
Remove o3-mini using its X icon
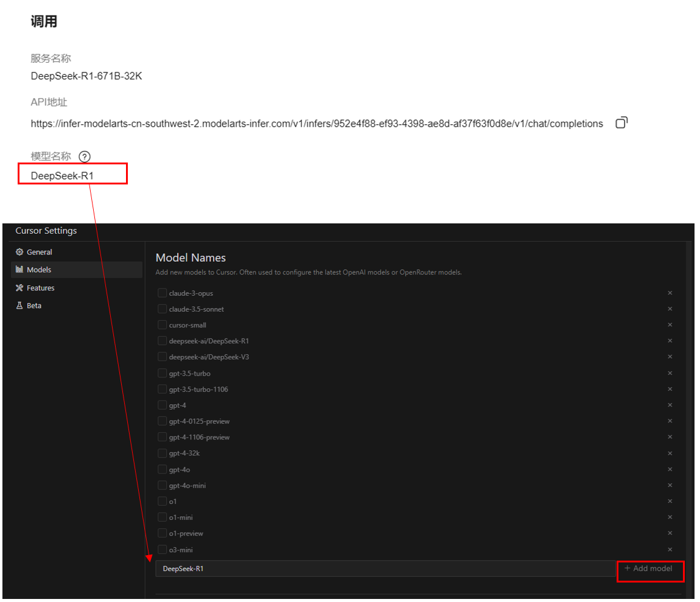(x=670, y=549)
